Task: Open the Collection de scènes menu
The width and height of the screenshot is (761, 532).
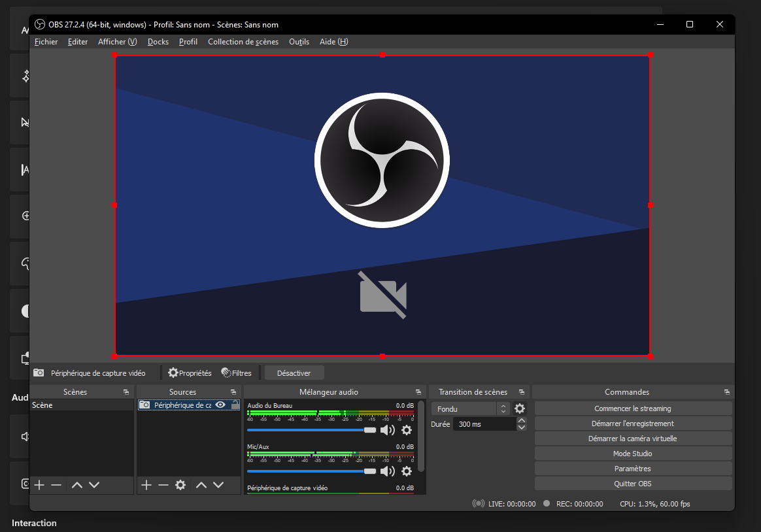Action: [243, 42]
